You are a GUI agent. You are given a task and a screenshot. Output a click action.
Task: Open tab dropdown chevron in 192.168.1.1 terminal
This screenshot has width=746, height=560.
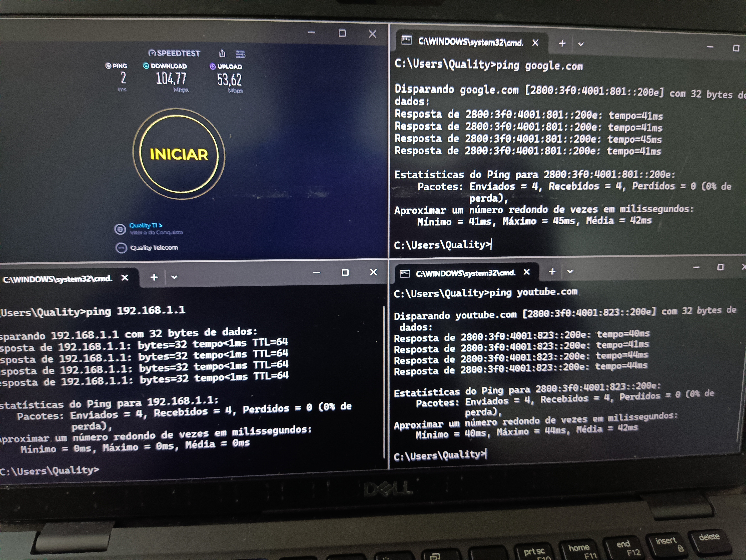[x=174, y=277]
